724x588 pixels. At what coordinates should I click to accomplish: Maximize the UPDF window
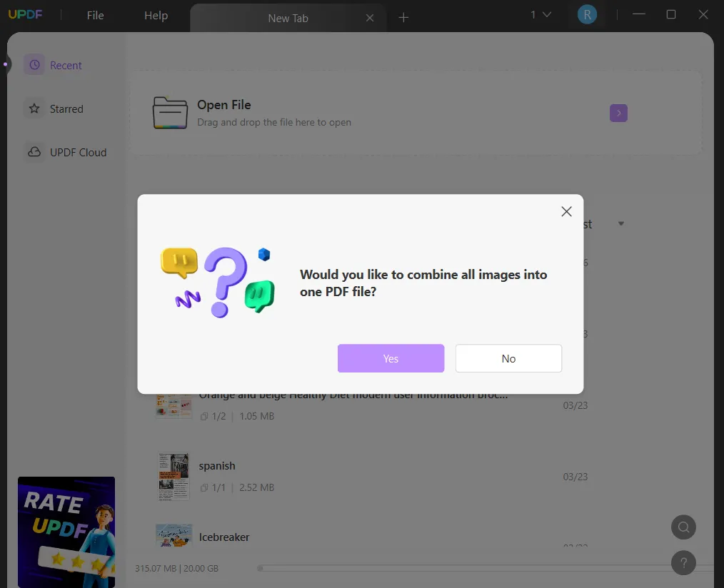pyautogui.click(x=671, y=14)
